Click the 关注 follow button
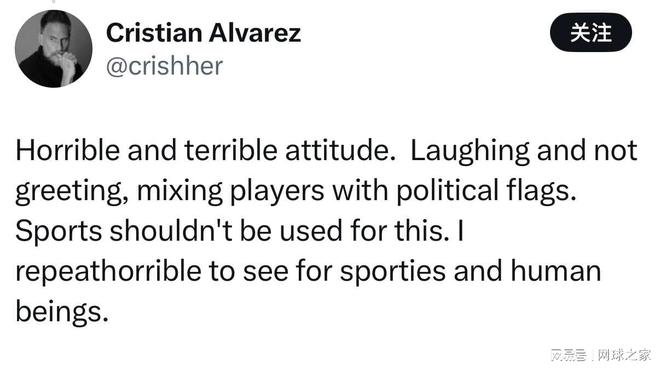660x369 pixels. pyautogui.click(x=591, y=32)
